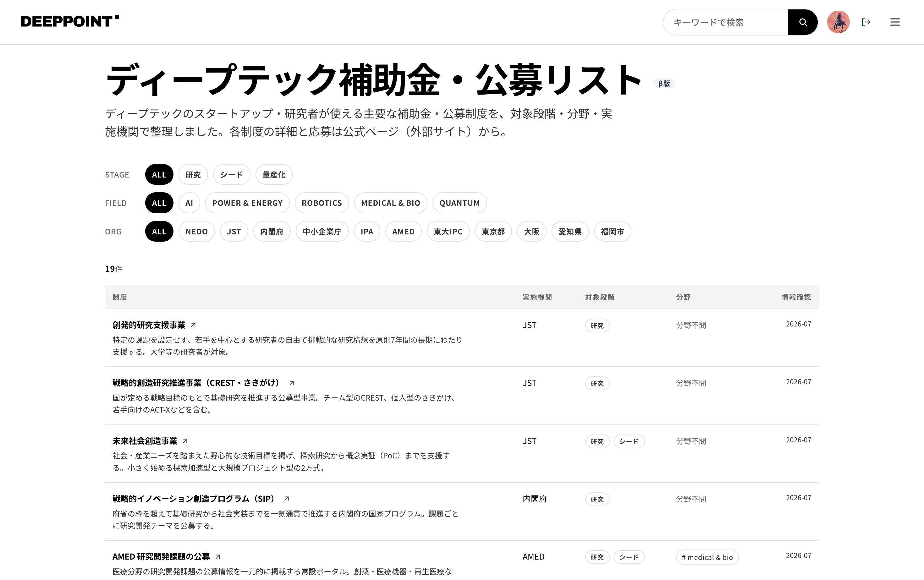The height and width of the screenshot is (580, 924).
Task: Filter field by MEDICAL & BIO
Action: (x=391, y=203)
